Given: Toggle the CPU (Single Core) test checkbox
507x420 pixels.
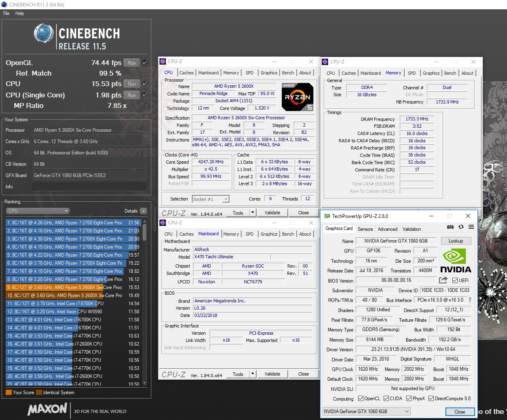Looking at the screenshot, I should point(145,95).
